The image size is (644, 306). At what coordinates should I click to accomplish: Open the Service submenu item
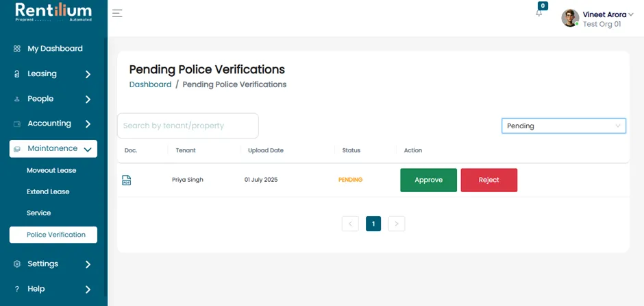point(38,213)
